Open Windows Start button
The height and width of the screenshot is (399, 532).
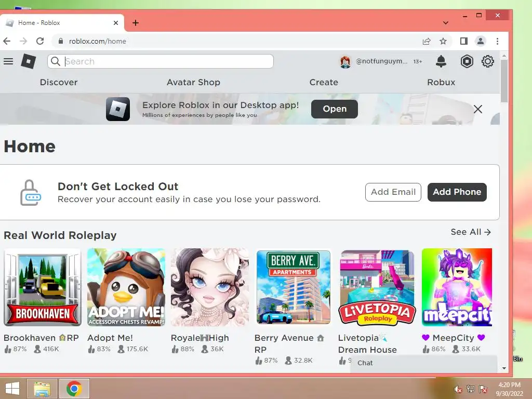coord(12,389)
